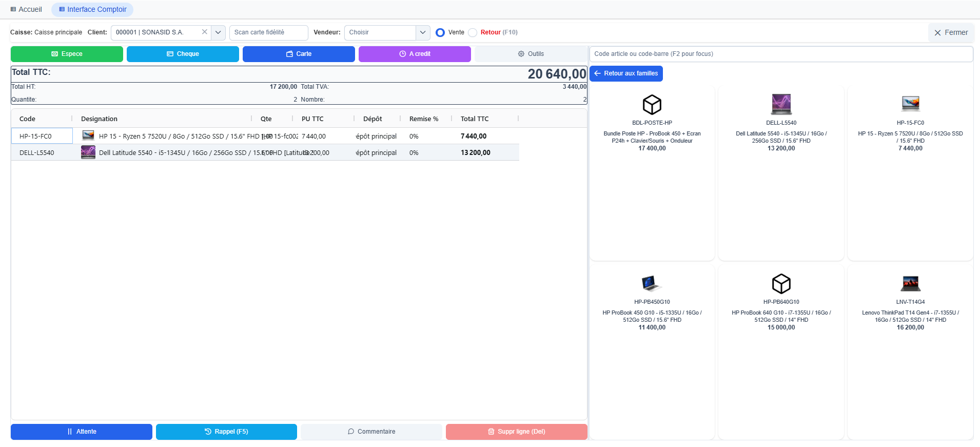Select the DELL-L5540 code cell
This screenshot has width=980, height=447.
[x=42, y=152]
